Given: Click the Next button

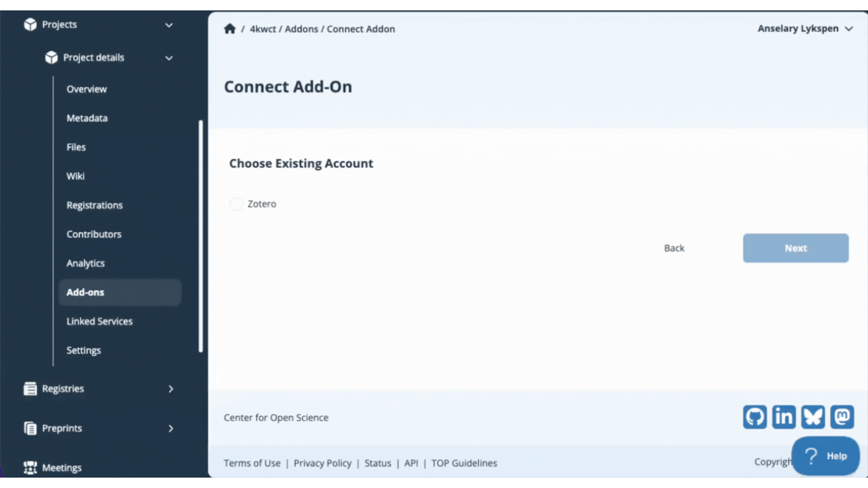Looking at the screenshot, I should coord(796,248).
